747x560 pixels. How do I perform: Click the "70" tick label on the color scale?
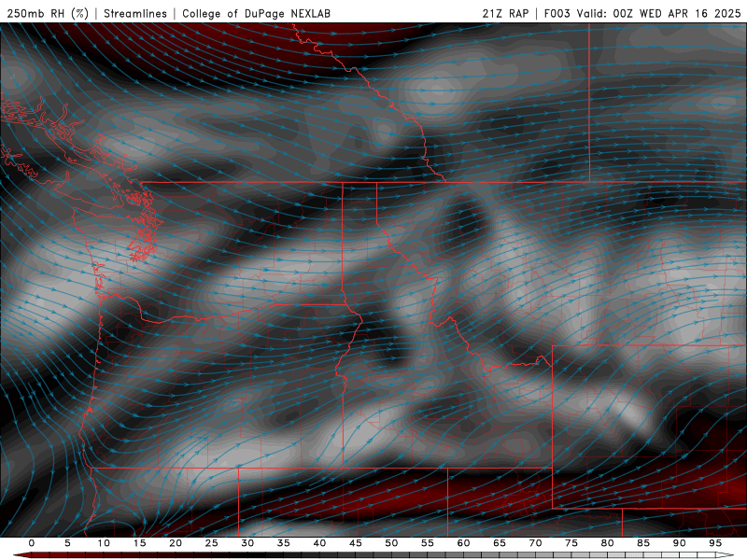(535, 543)
